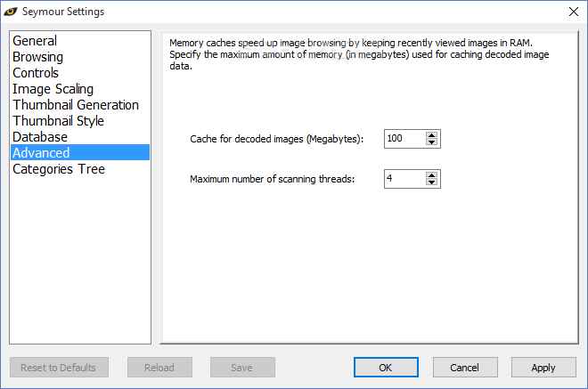This screenshot has width=588, height=389.
Task: Decrease maximum scanning threads count
Action: (x=431, y=182)
